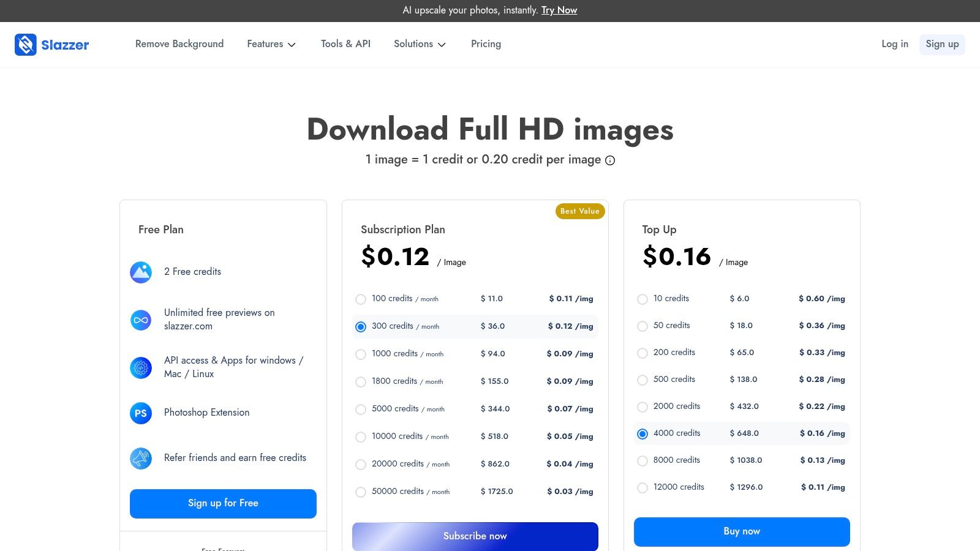The width and height of the screenshot is (980, 551).
Task: Open the Try Now link in the banner
Action: pyautogui.click(x=559, y=10)
